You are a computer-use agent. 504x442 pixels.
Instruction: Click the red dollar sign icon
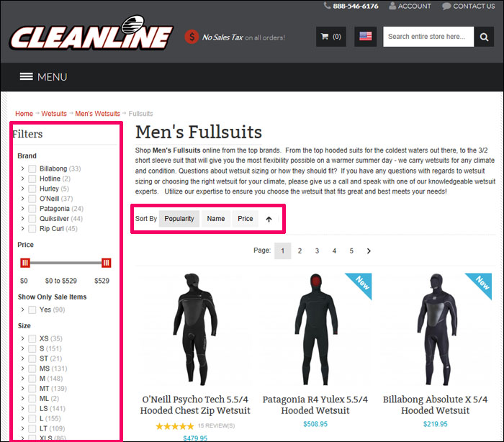pos(192,37)
